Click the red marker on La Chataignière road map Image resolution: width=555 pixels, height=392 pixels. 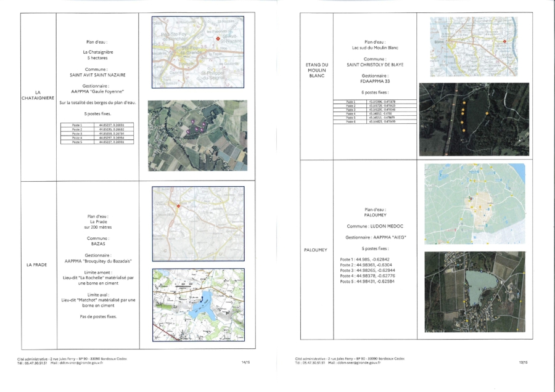click(218, 39)
